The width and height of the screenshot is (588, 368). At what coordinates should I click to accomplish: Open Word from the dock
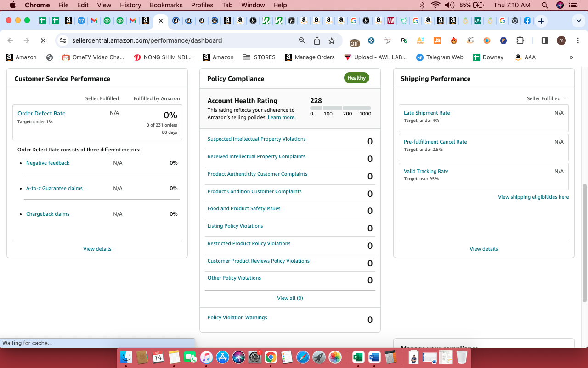click(x=374, y=357)
